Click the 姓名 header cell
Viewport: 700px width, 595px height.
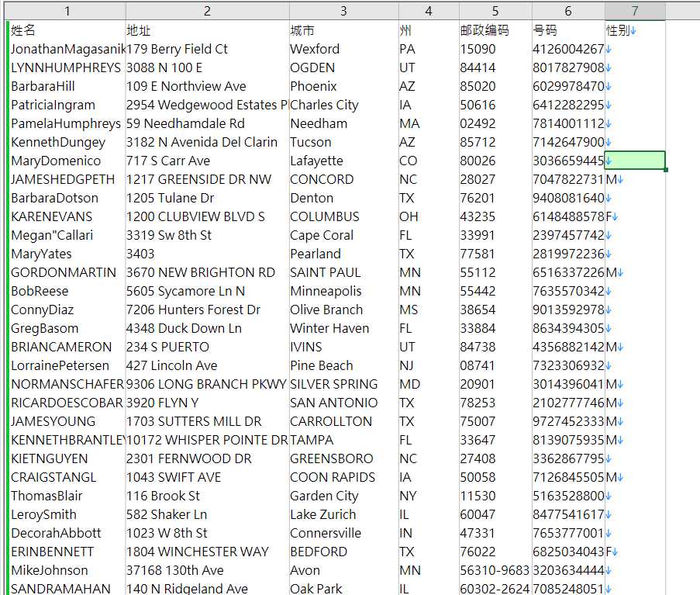[67, 30]
